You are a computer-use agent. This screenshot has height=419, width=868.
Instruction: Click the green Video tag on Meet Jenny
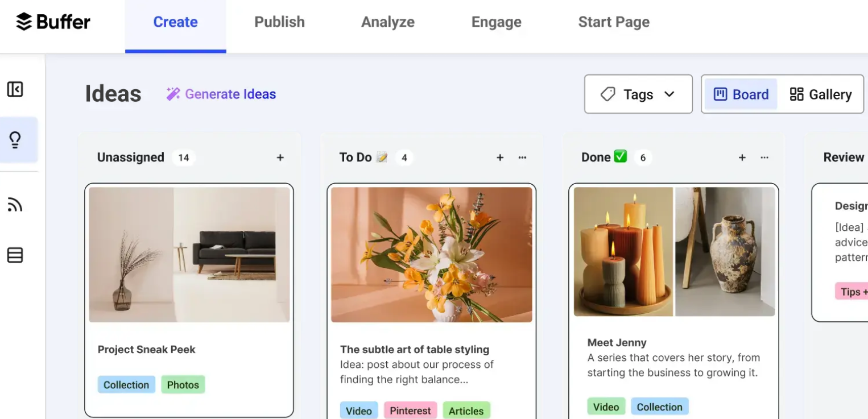tap(606, 406)
